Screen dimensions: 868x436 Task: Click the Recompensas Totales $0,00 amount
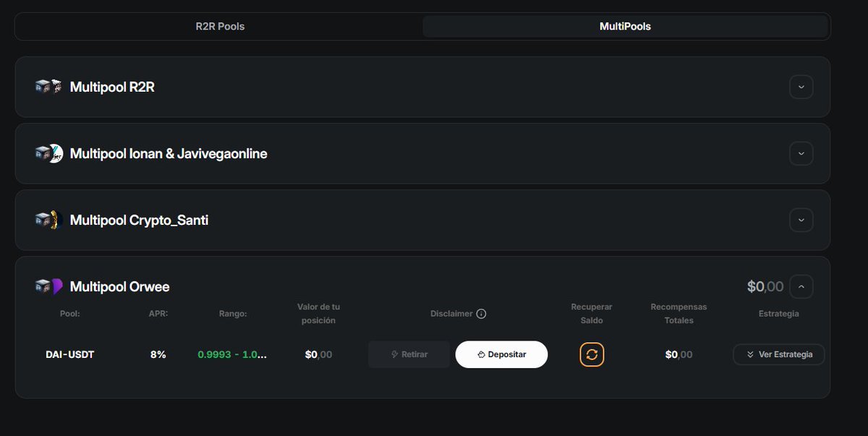point(678,354)
